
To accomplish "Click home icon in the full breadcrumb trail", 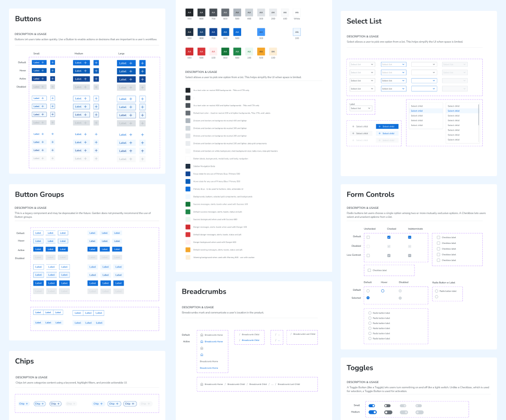I will point(202,384).
